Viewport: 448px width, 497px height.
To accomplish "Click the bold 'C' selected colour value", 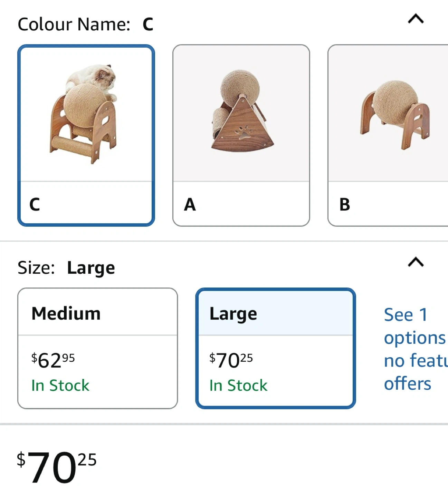I will tap(148, 25).
